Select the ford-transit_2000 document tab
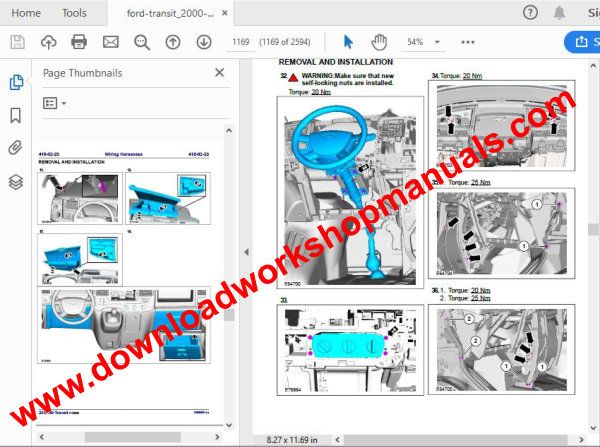600x447 pixels. click(170, 13)
